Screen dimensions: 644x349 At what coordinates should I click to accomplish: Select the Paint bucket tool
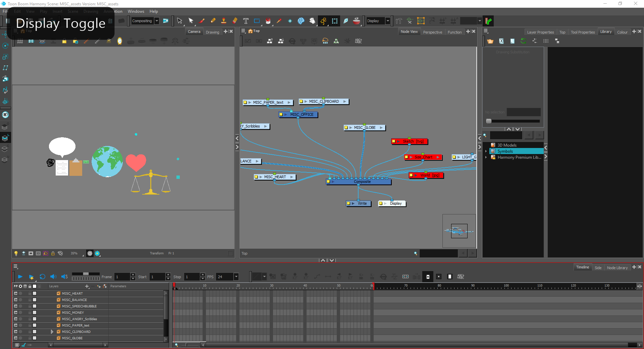click(x=268, y=21)
